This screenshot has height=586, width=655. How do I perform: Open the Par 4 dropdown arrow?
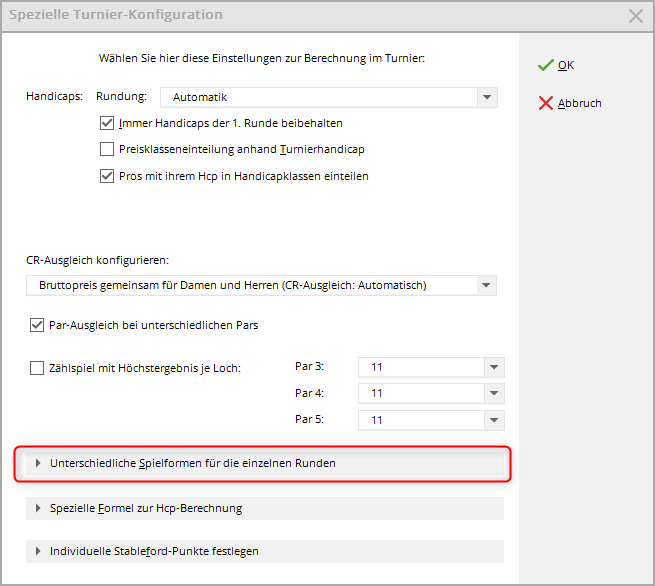(493, 394)
